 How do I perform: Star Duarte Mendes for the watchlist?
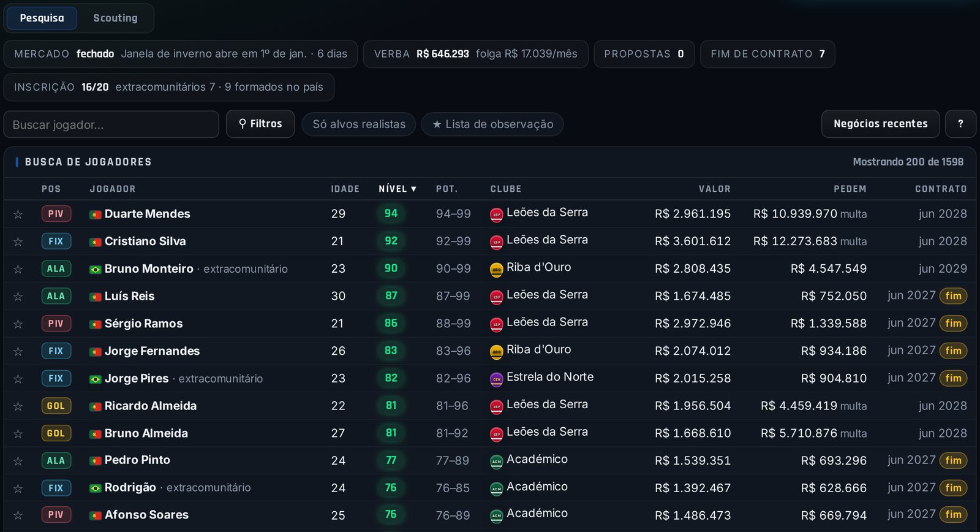(x=18, y=214)
